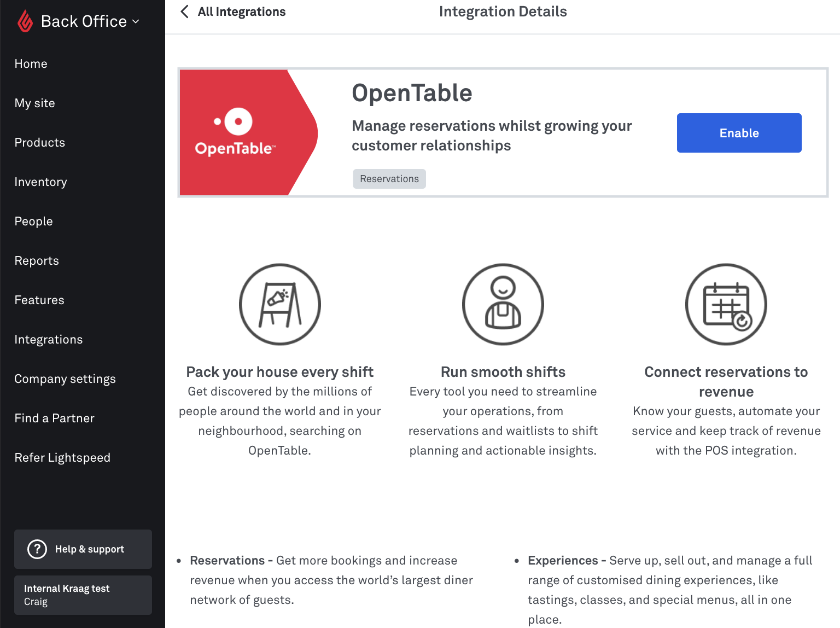Click the question mark help icon

37,549
